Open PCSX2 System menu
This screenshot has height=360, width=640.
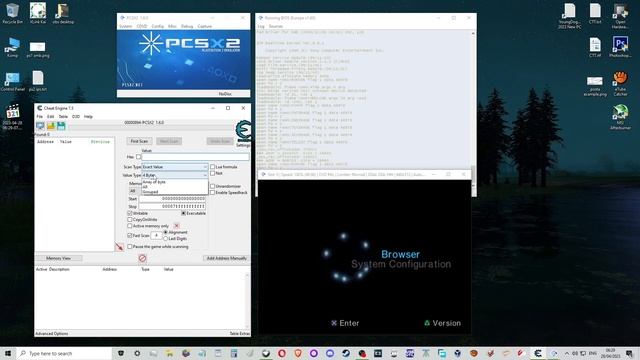pyautogui.click(x=125, y=26)
